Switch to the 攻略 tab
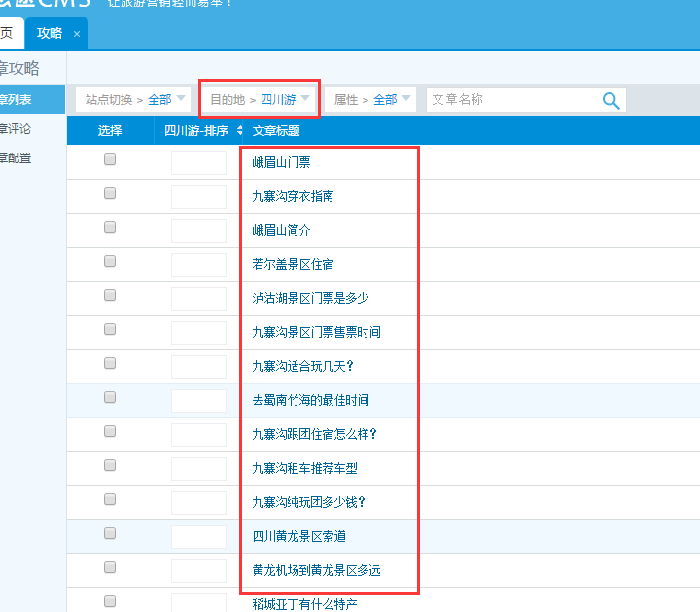The width and height of the screenshot is (700, 612). point(49,33)
